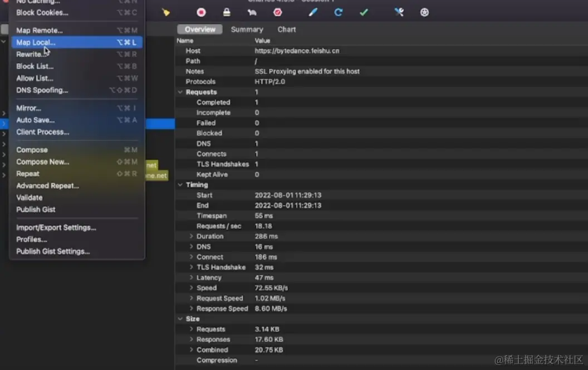Expand the Latency 47 ms row
The image size is (588, 370).
click(191, 277)
